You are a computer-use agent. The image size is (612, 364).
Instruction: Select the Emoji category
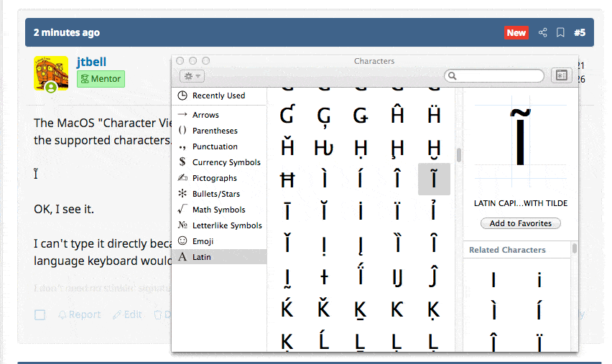(x=203, y=241)
